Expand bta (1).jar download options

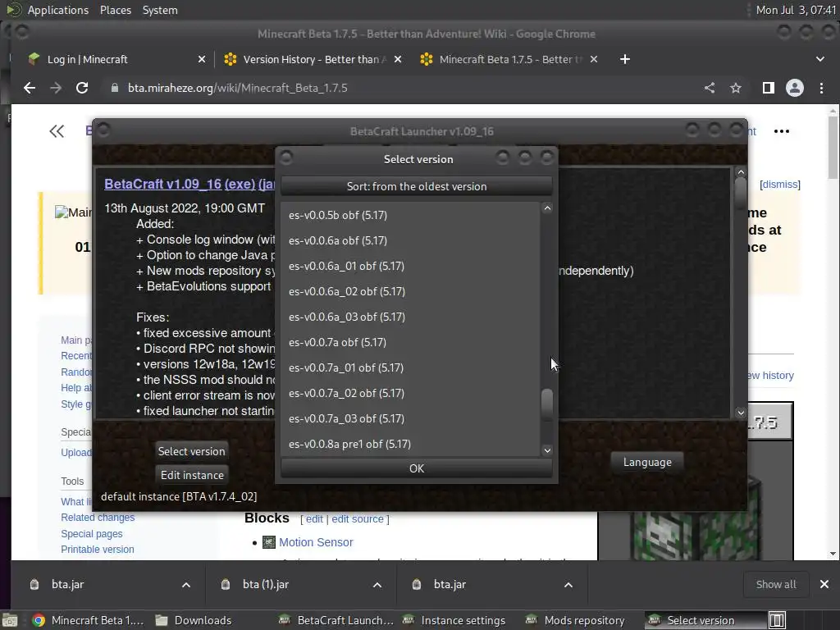tap(377, 584)
